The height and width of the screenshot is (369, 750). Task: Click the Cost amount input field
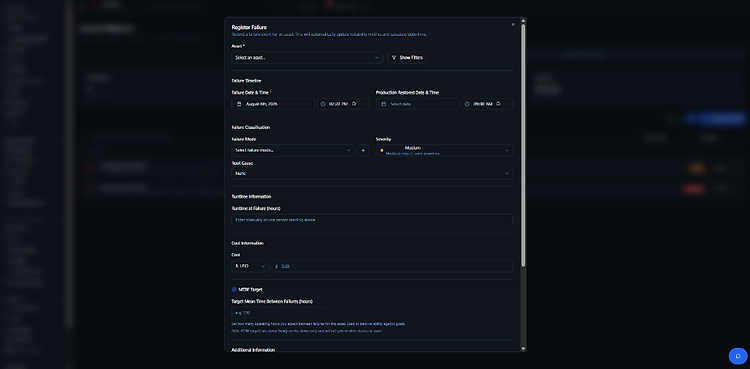click(x=392, y=266)
